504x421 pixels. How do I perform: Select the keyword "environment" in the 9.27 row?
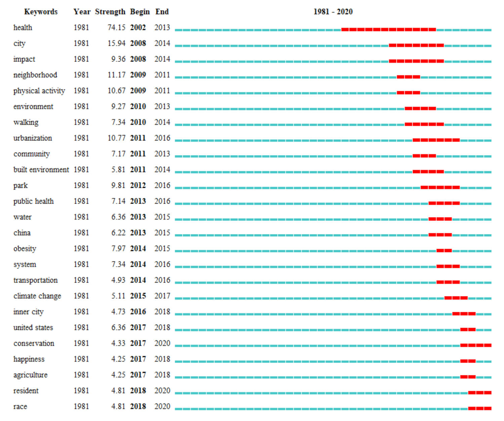pyautogui.click(x=33, y=107)
